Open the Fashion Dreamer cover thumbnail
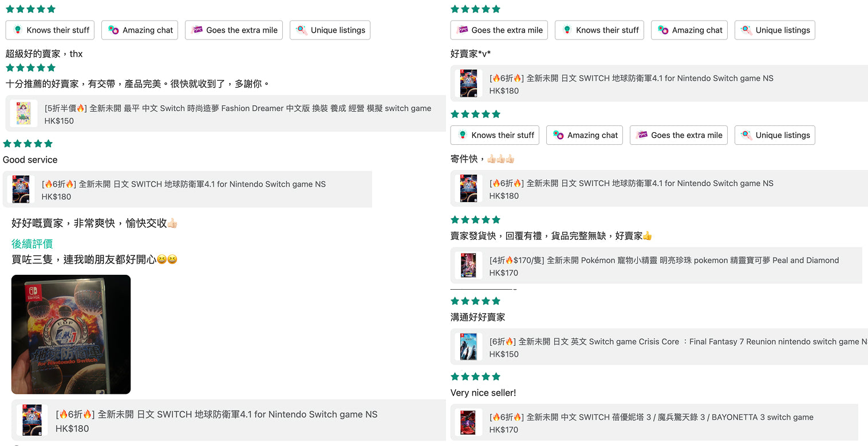This screenshot has width=868, height=446. point(23,113)
